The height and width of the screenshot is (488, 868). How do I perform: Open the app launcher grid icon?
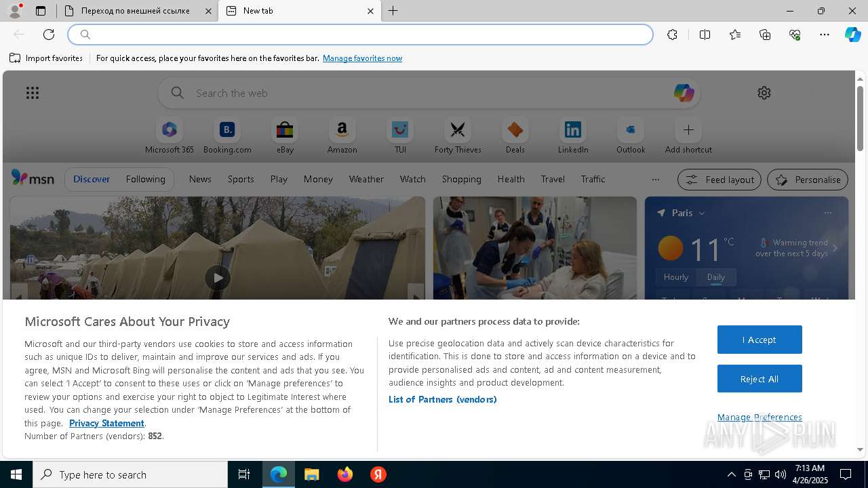click(33, 93)
